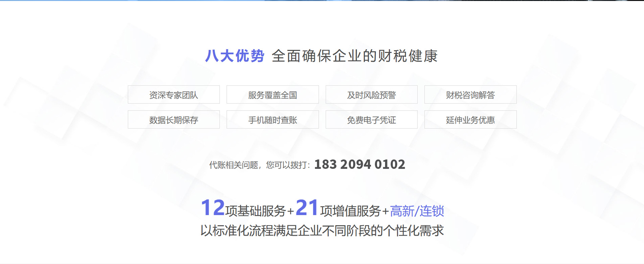Click the 全面确保企业的财税健康 headline text
Viewport: 644px width, 264px height.
355,56
